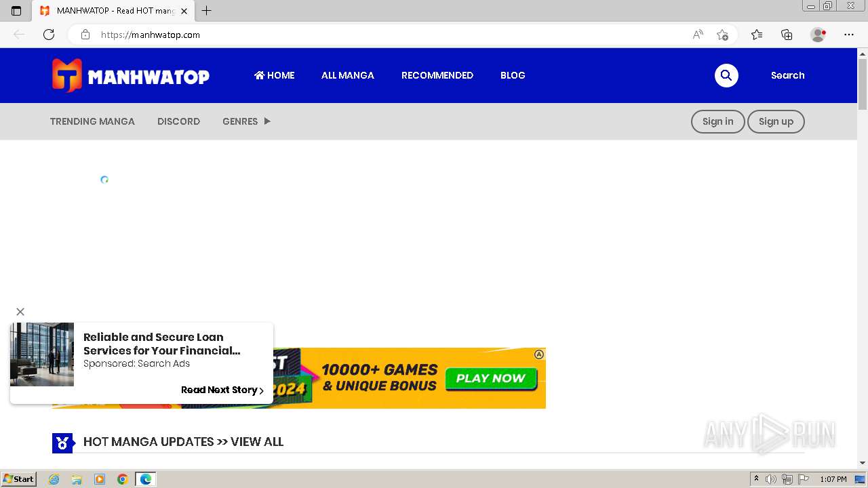Launch Internet Explorer from taskbar
This screenshot has height=488, width=868.
coord(54,479)
